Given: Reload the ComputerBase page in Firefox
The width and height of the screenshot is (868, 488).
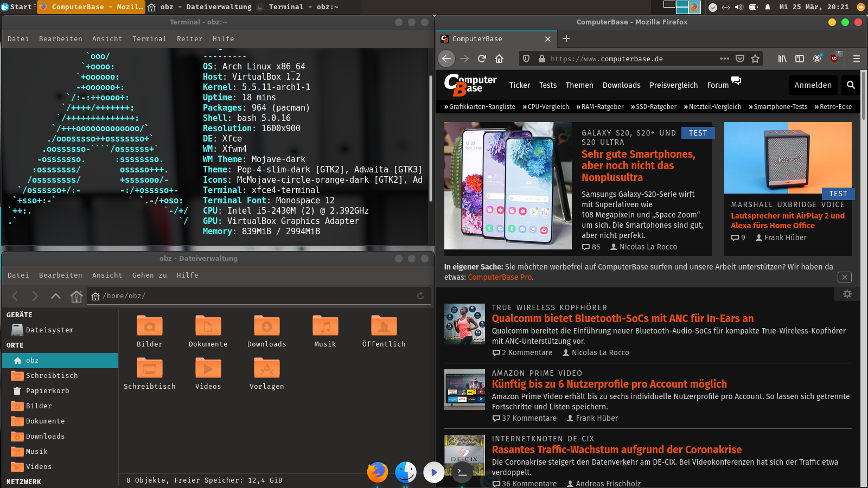Looking at the screenshot, I should [482, 59].
